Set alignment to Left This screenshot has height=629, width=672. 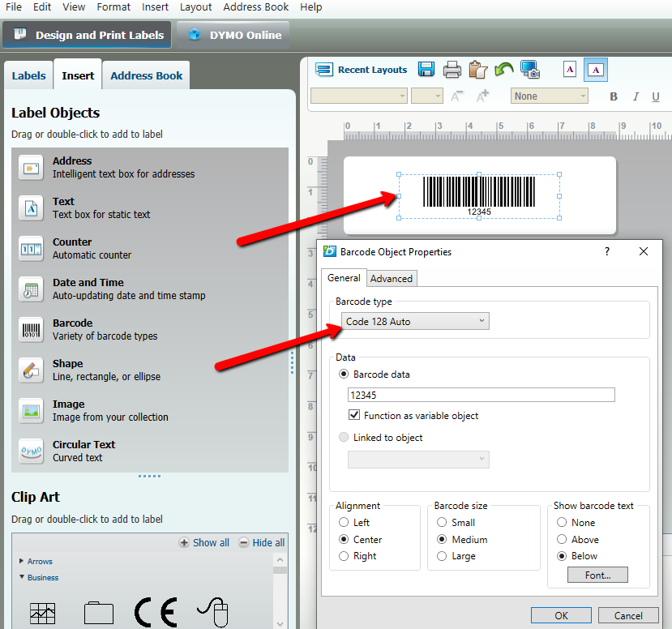click(x=343, y=522)
